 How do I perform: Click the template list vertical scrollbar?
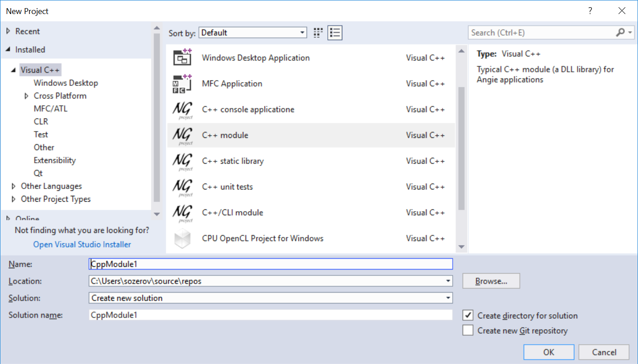click(461, 148)
